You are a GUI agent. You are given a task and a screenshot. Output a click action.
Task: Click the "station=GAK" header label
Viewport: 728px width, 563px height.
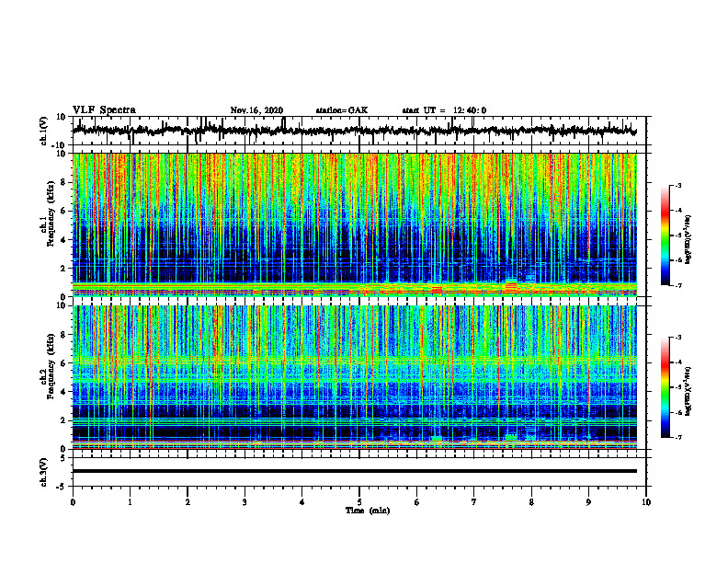pyautogui.click(x=342, y=110)
